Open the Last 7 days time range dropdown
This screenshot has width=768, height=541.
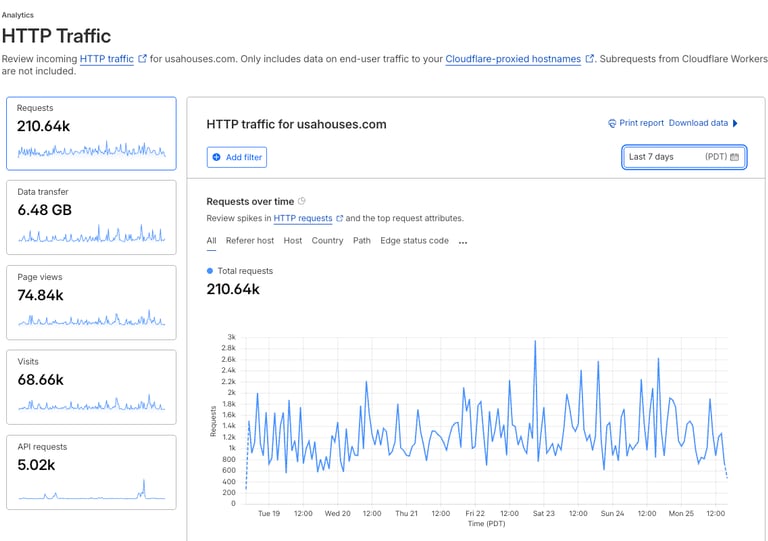(x=684, y=157)
